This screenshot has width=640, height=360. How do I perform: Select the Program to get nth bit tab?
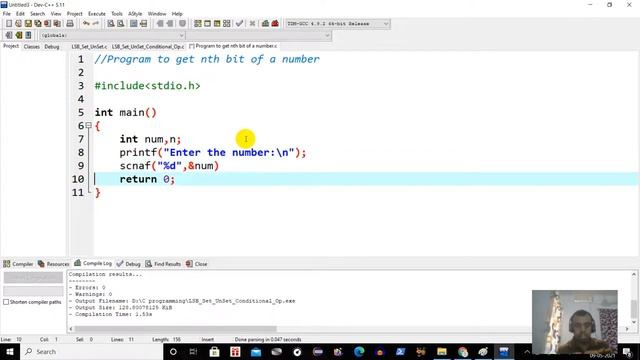[x=233, y=46]
